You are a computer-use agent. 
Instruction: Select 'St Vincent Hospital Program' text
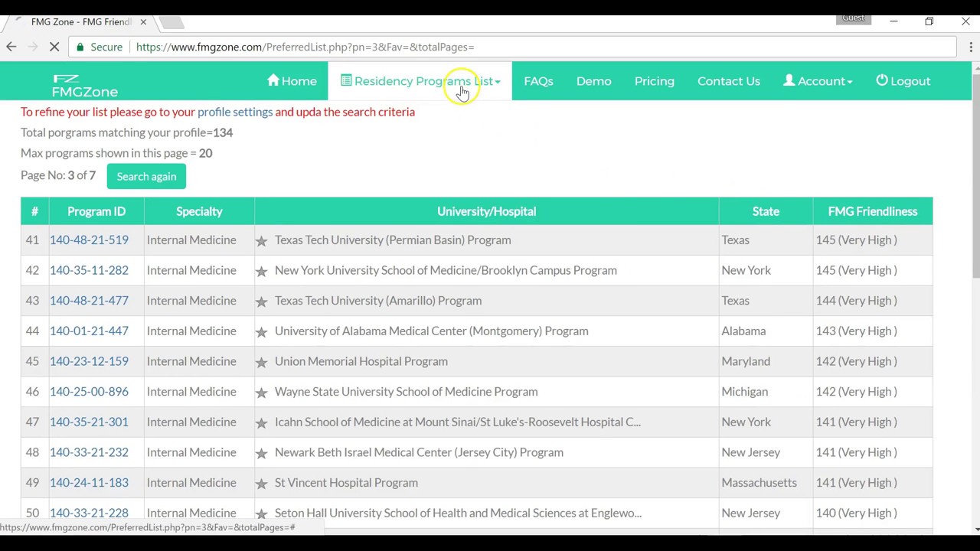[x=346, y=483]
